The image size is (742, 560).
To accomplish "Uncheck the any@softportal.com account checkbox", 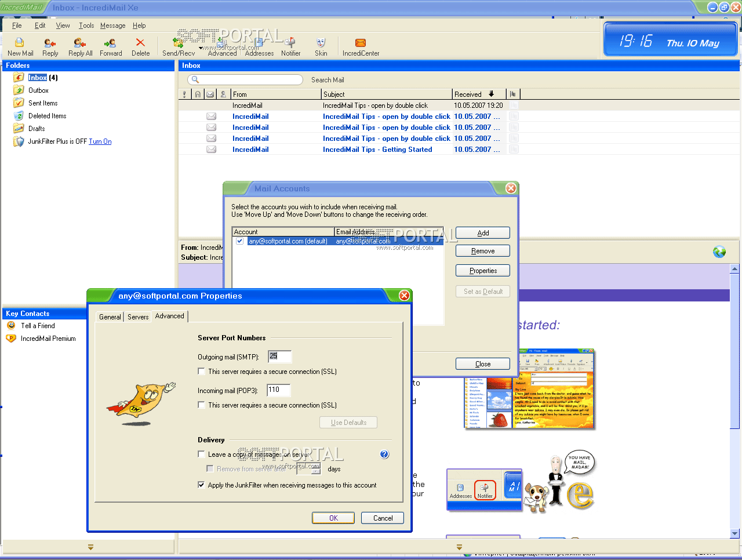I will (x=240, y=241).
